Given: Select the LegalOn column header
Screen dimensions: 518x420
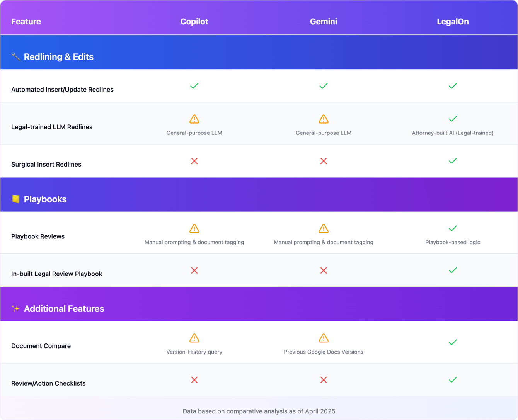Looking at the screenshot, I should click(x=453, y=22).
